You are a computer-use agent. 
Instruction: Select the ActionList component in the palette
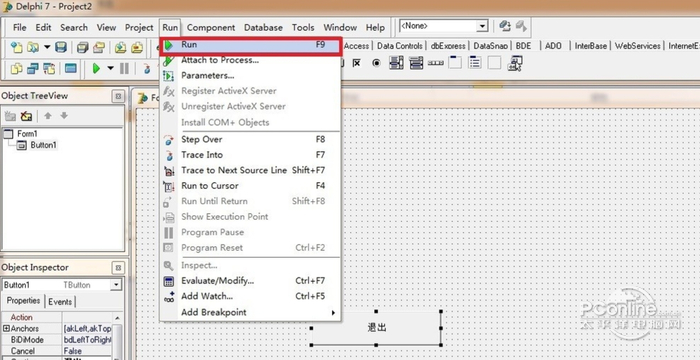pos(515,63)
